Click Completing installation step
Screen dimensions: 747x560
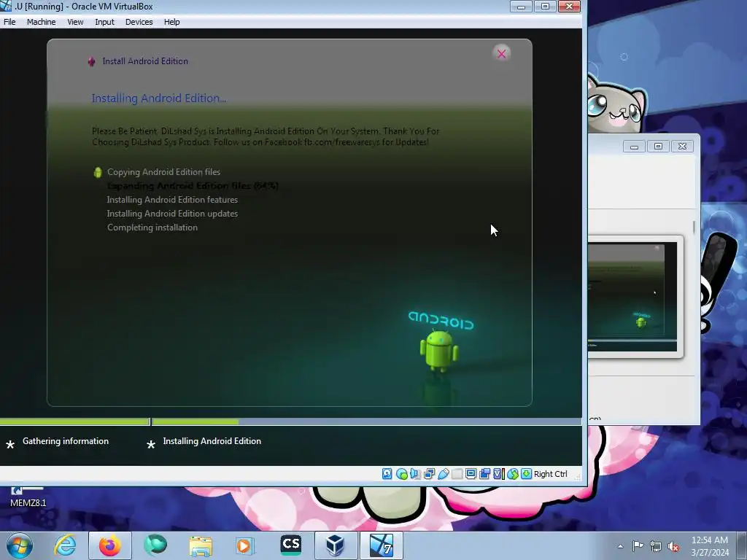point(152,227)
